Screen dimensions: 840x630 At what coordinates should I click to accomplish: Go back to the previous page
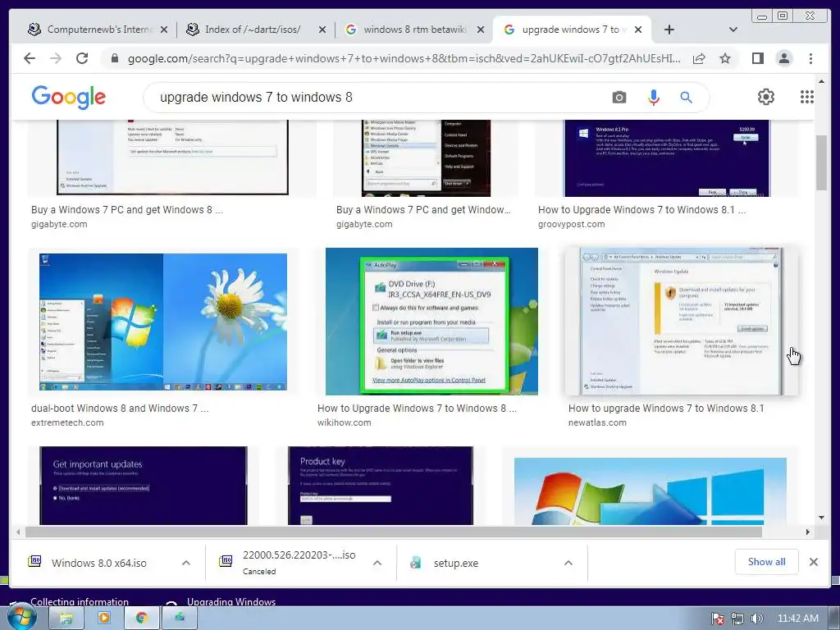tap(30, 58)
